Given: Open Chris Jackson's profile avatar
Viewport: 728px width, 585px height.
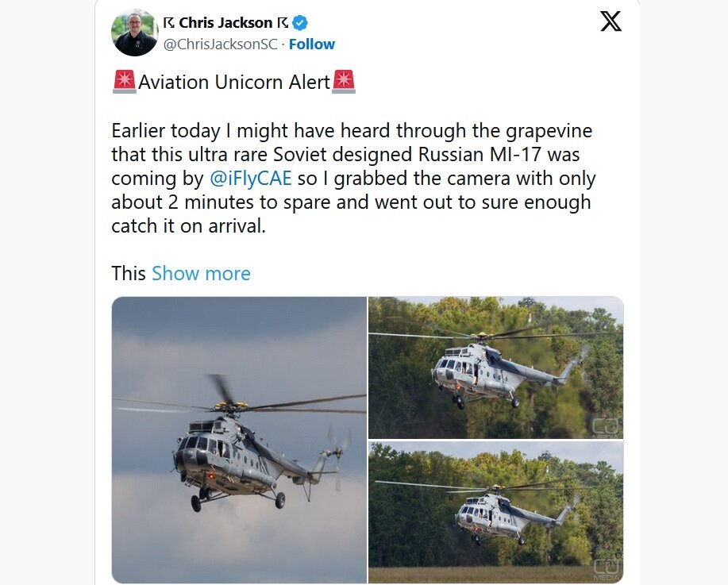Looking at the screenshot, I should (135, 33).
